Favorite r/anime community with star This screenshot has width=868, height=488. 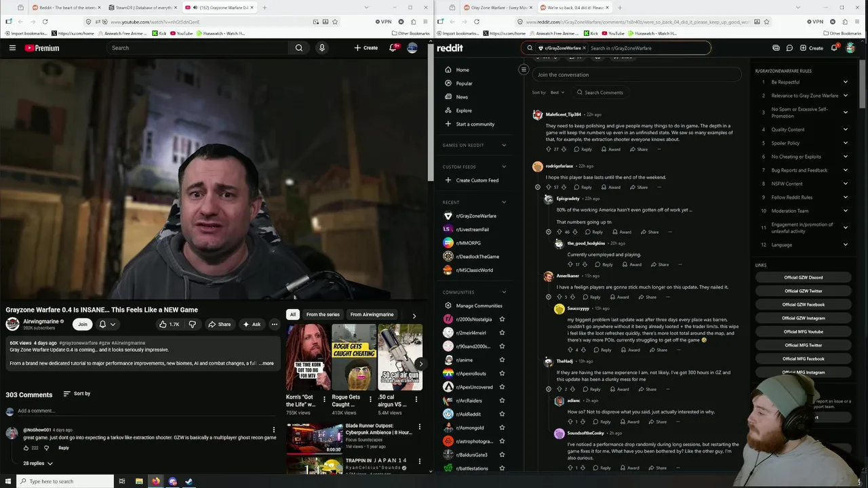click(502, 360)
